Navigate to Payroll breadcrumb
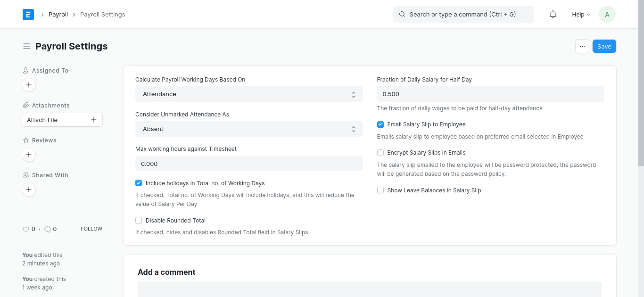Image resolution: width=644 pixels, height=297 pixels. [58, 15]
